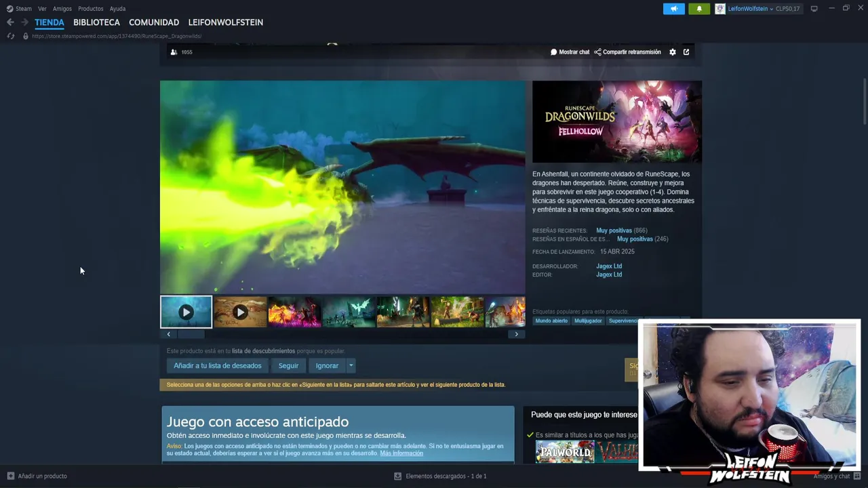Click the Palworld similar game capsule

[x=565, y=451]
